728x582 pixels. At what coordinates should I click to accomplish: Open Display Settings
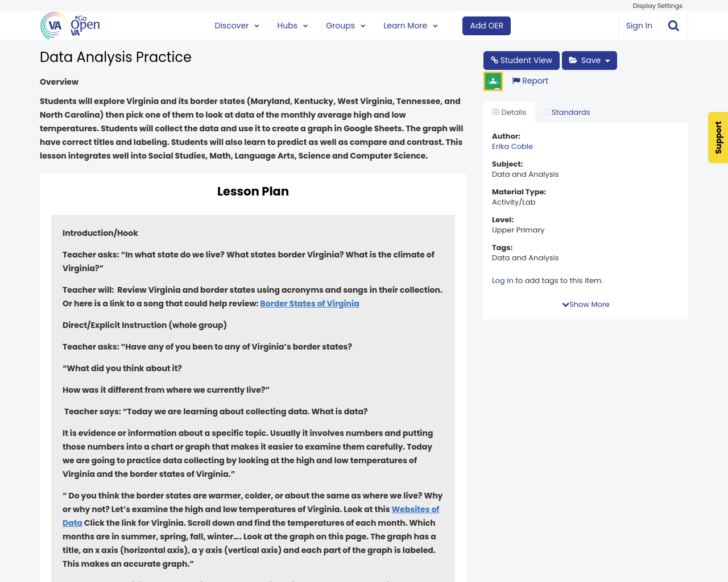pyautogui.click(x=657, y=5)
